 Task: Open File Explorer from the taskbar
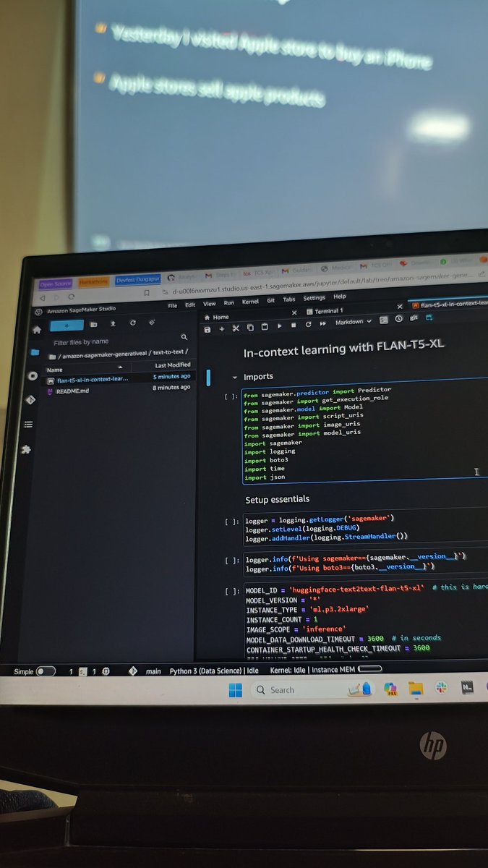(416, 688)
